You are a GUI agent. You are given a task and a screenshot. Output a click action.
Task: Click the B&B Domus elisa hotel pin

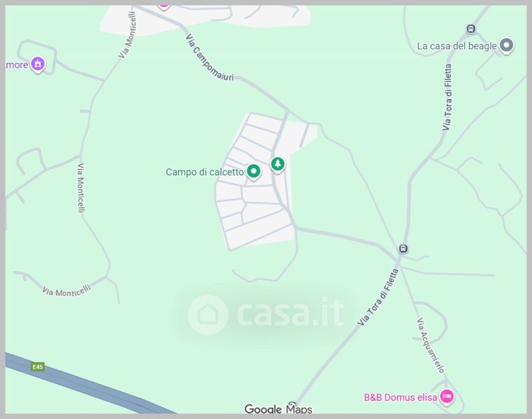coord(447,396)
